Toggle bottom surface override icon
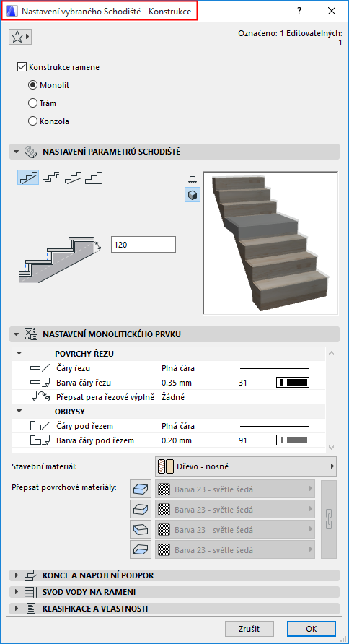 point(141,549)
